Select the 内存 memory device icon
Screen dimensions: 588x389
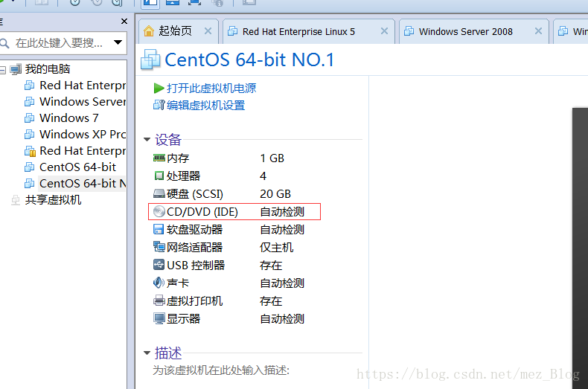tap(159, 158)
